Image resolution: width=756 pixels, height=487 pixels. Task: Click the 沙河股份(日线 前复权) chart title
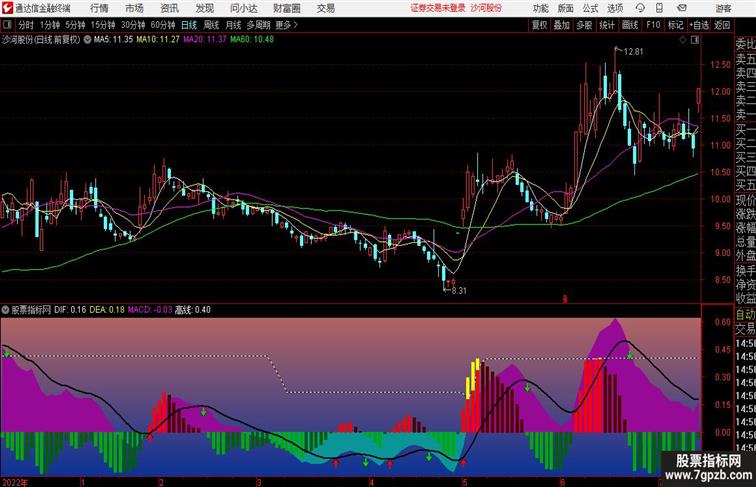(x=41, y=40)
